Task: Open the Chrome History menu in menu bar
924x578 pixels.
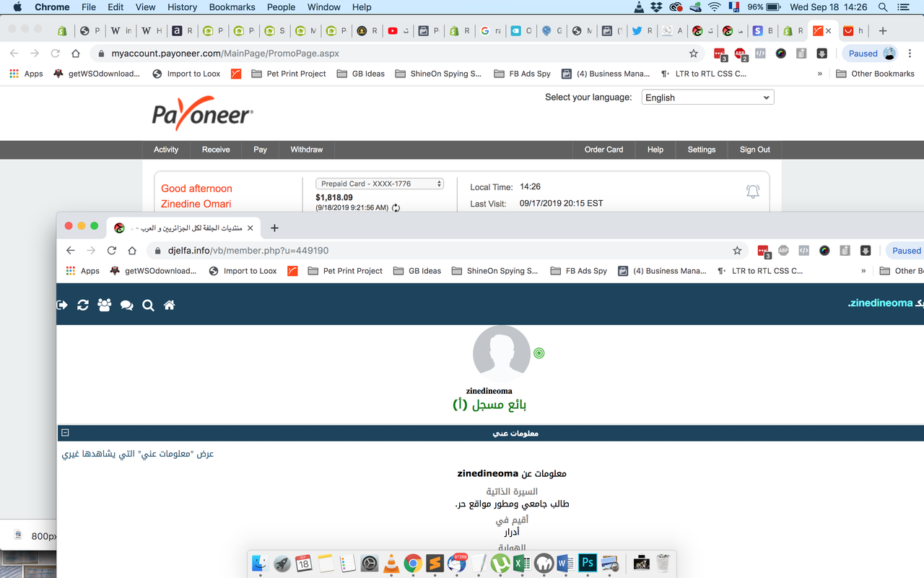Action: tap(182, 7)
